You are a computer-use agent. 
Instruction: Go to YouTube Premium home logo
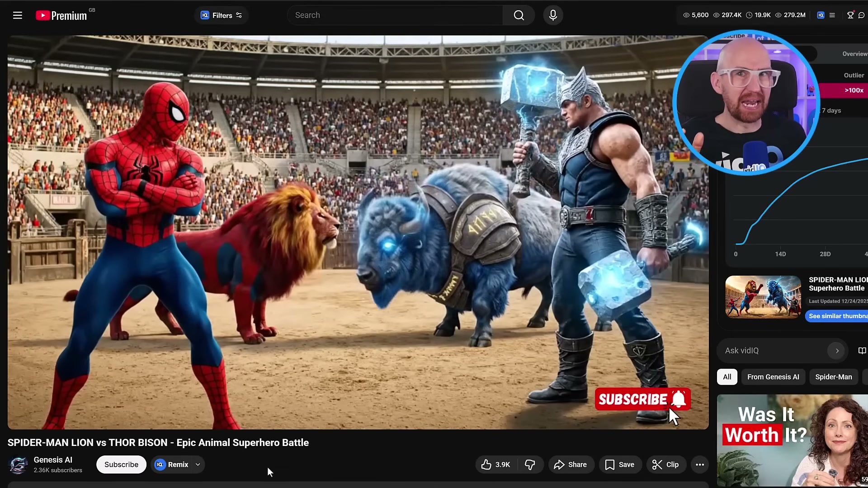click(61, 15)
